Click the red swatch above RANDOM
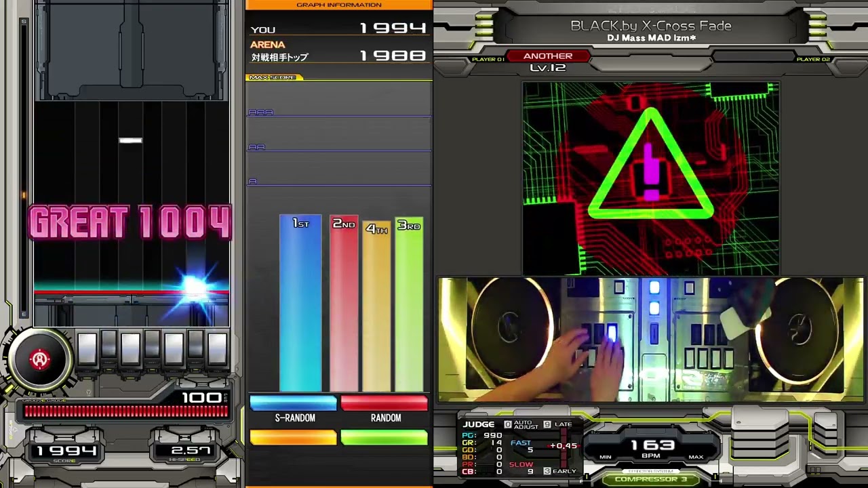The width and height of the screenshot is (868, 488). [x=384, y=404]
